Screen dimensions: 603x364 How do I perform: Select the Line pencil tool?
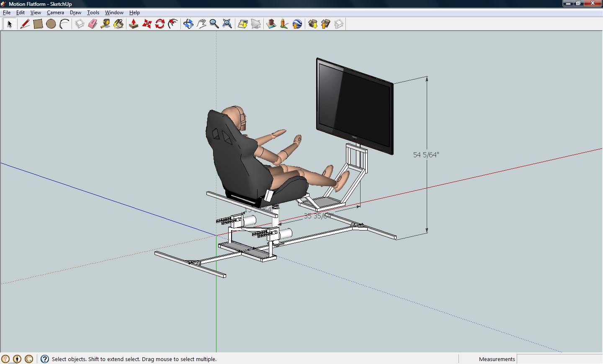coord(25,24)
